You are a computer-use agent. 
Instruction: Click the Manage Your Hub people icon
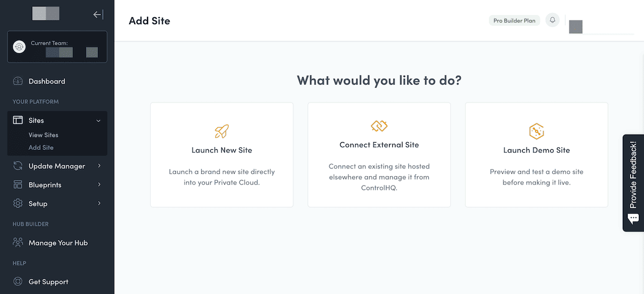tap(18, 242)
